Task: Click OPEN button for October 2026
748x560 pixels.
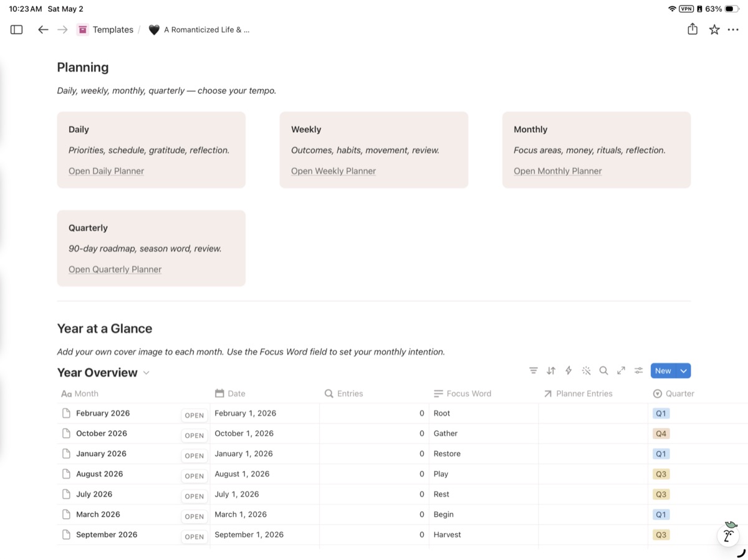Action: click(194, 435)
